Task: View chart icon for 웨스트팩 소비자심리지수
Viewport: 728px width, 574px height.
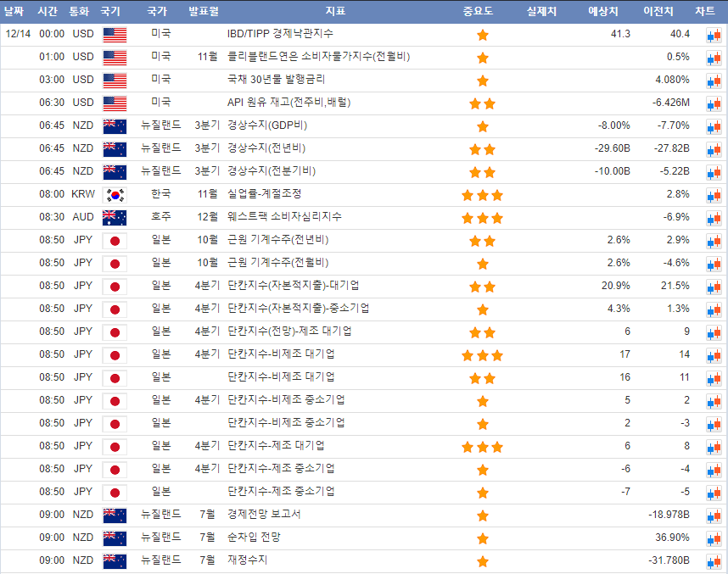Action: coord(712,218)
